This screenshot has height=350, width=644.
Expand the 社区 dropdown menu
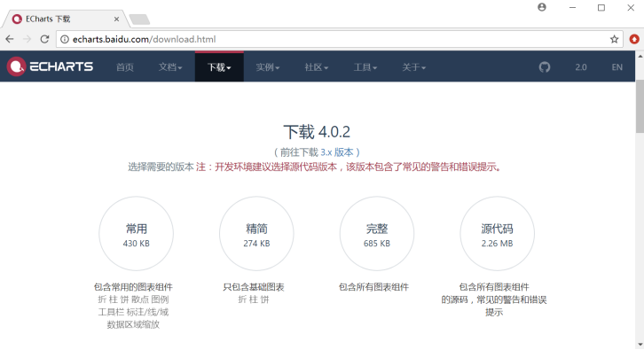click(x=317, y=66)
